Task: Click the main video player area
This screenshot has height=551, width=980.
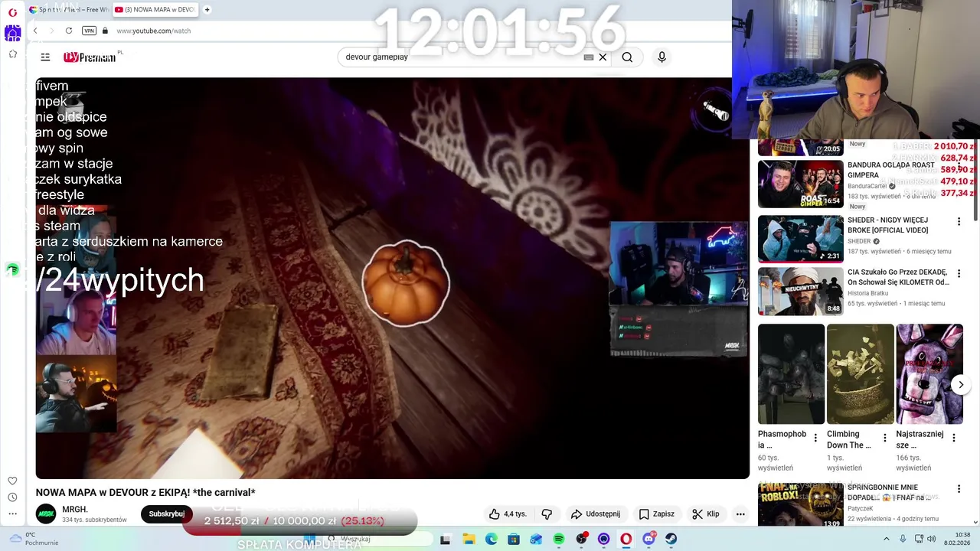Action: click(x=392, y=279)
